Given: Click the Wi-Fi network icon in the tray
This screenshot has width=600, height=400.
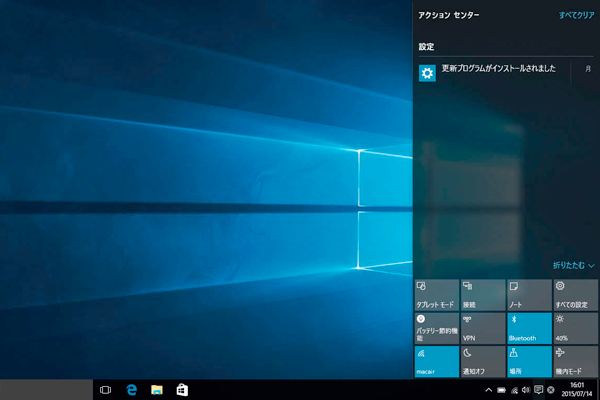Looking at the screenshot, I should point(514,390).
